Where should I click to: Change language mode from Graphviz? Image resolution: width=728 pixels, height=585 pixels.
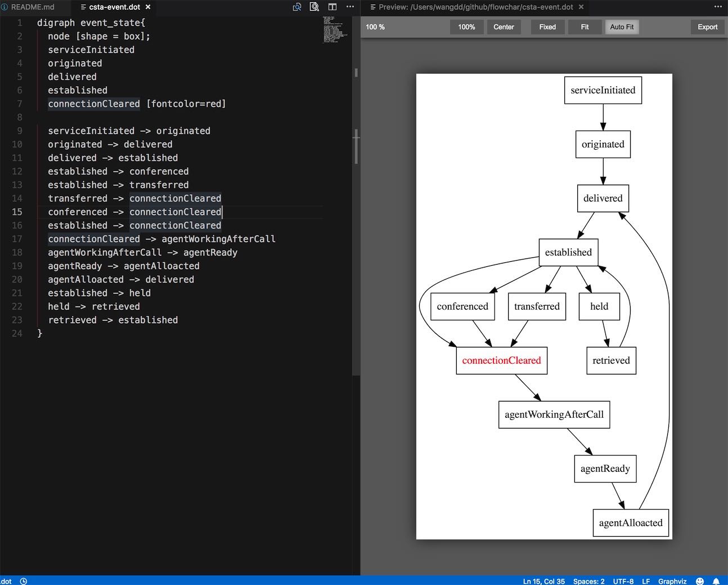672,581
